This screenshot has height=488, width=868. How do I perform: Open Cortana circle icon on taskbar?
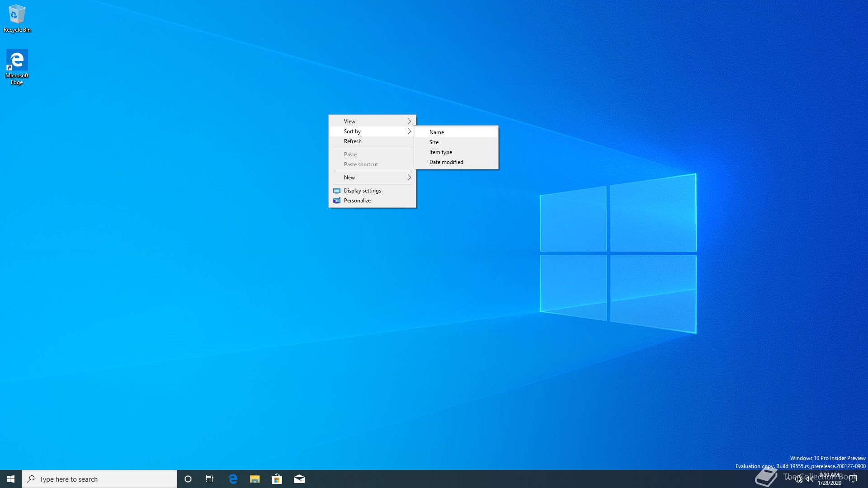click(x=188, y=479)
